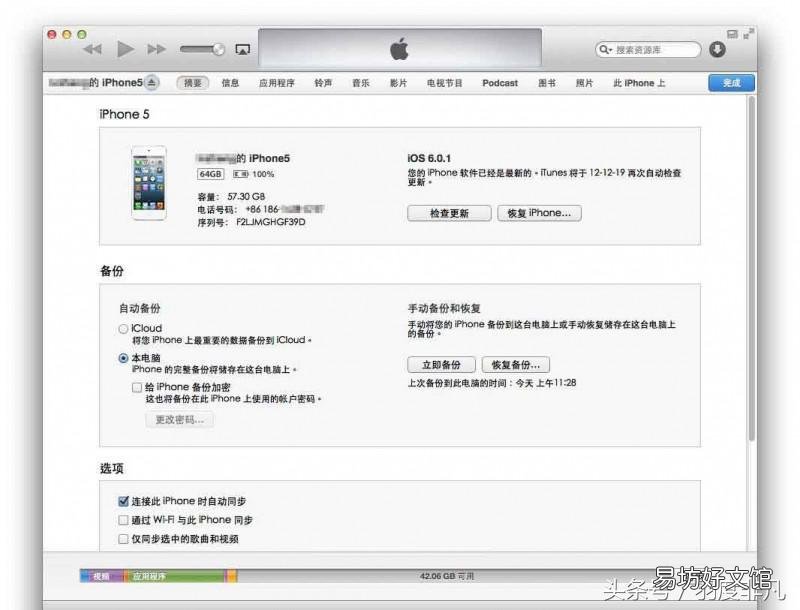Click the iPhone 5 device thumbnail
Screen dimensions: 800x610
149,183
